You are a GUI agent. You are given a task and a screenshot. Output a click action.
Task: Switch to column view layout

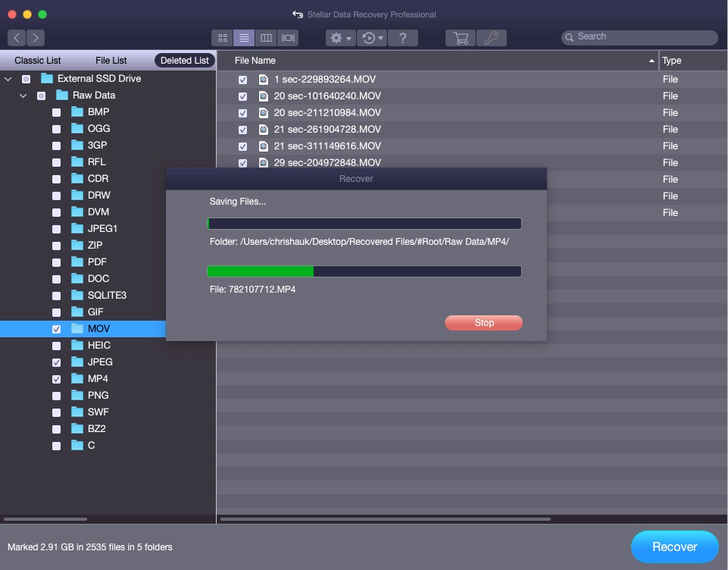pos(266,38)
